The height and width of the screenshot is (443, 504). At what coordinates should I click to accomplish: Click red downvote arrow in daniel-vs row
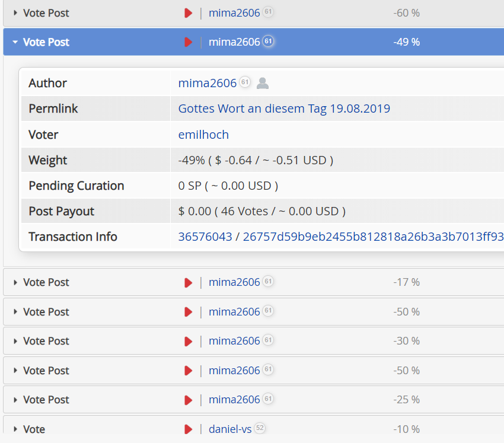[189, 429]
